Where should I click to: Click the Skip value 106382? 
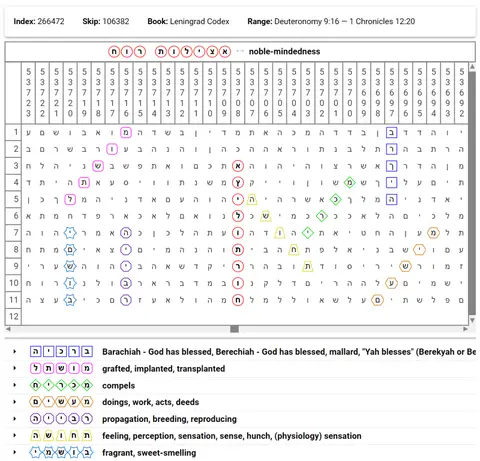click(116, 21)
